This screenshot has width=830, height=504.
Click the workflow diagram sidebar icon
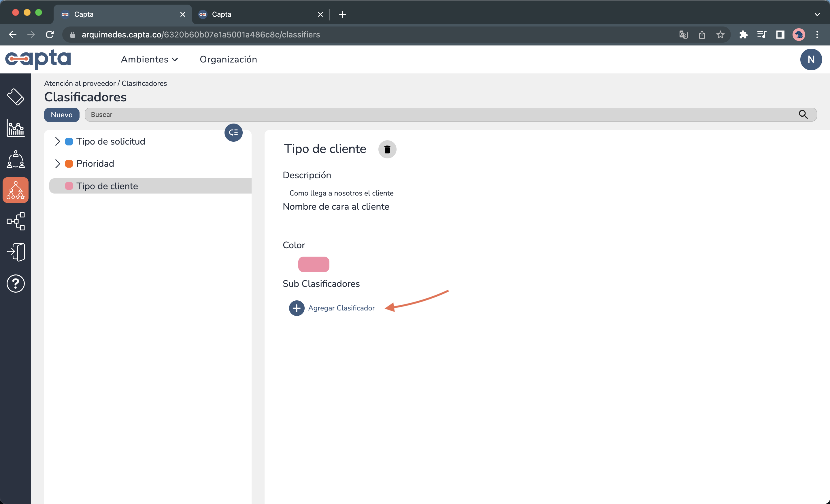pos(16,221)
